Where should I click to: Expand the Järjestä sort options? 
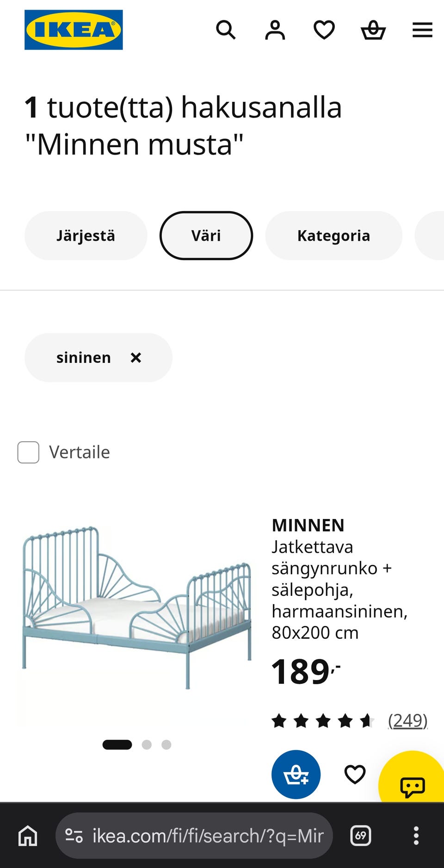pos(86,236)
